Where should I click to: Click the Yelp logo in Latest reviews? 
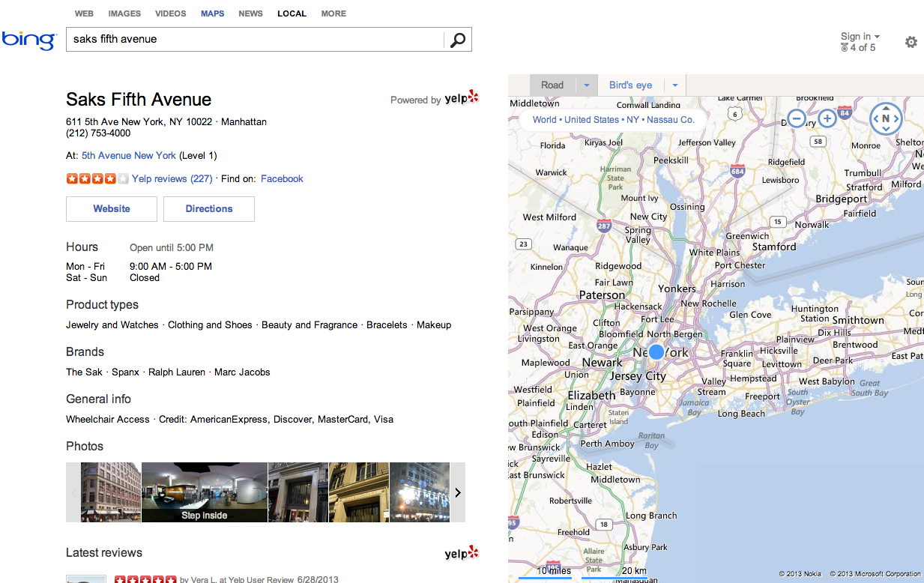tap(461, 553)
